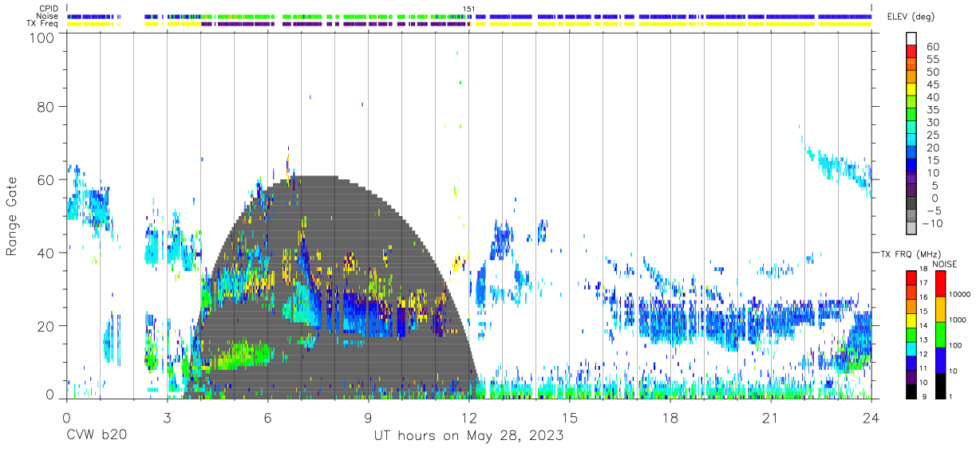Select the yellow segment of ELEV colorbar
Viewport: 980px width, 452px height.
(912, 88)
